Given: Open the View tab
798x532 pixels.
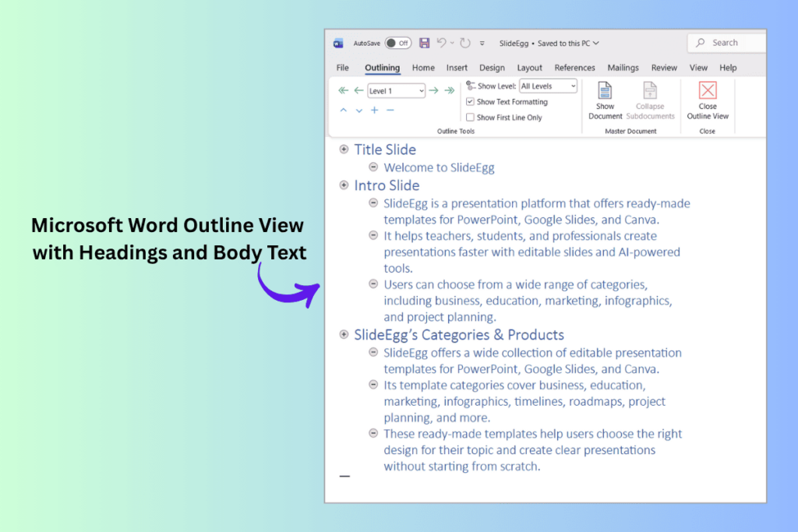Looking at the screenshot, I should [698, 68].
